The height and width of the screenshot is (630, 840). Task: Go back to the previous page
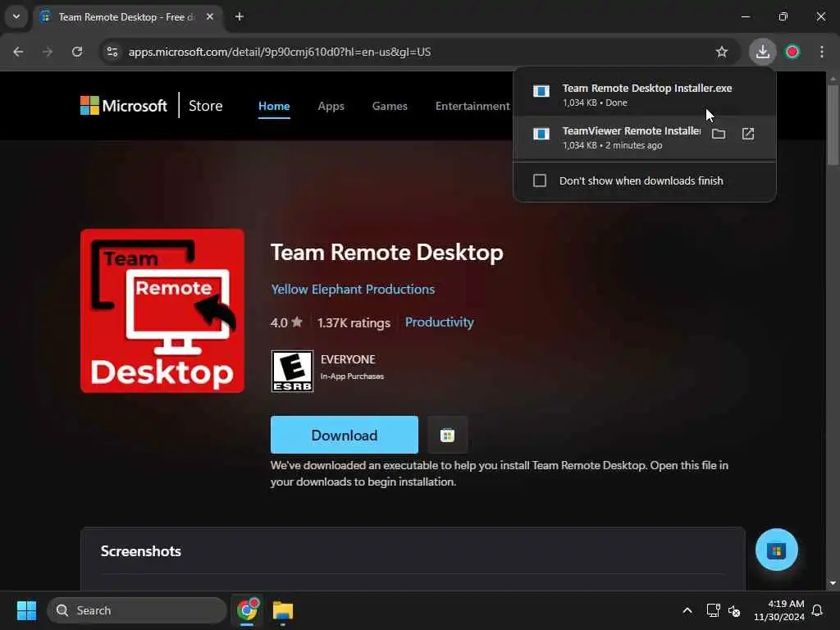point(18,52)
